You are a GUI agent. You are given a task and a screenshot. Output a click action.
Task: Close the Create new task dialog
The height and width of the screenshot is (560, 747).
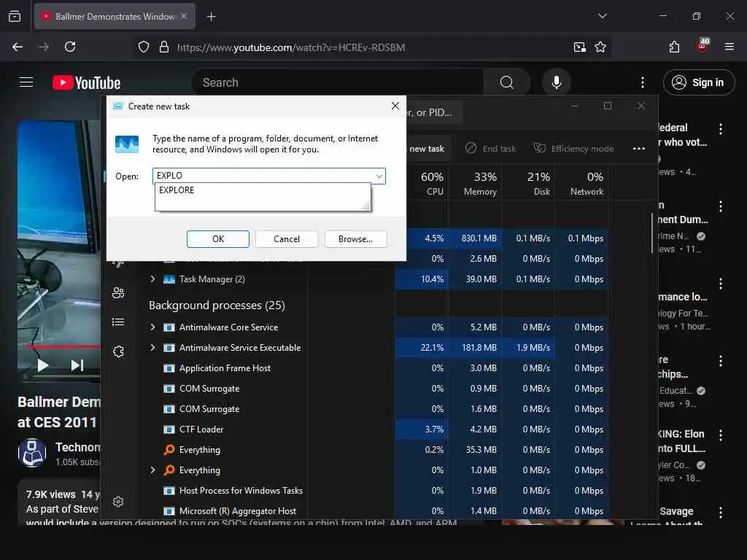coord(395,106)
